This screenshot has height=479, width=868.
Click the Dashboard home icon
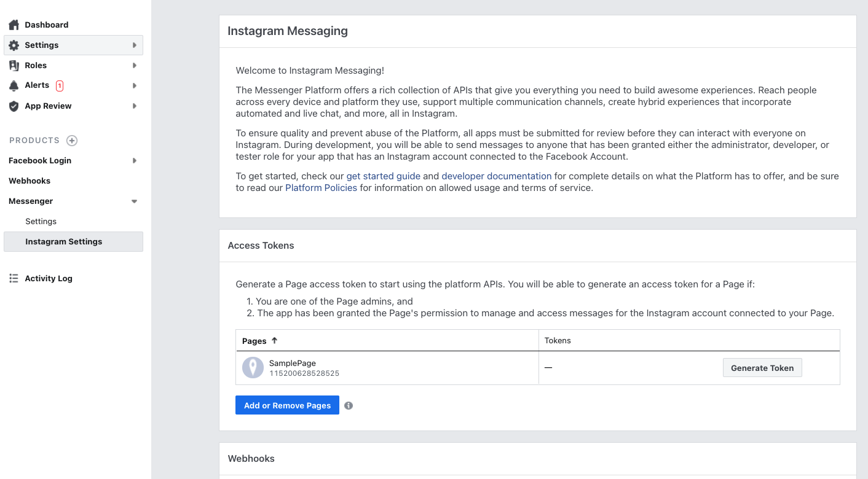14,25
